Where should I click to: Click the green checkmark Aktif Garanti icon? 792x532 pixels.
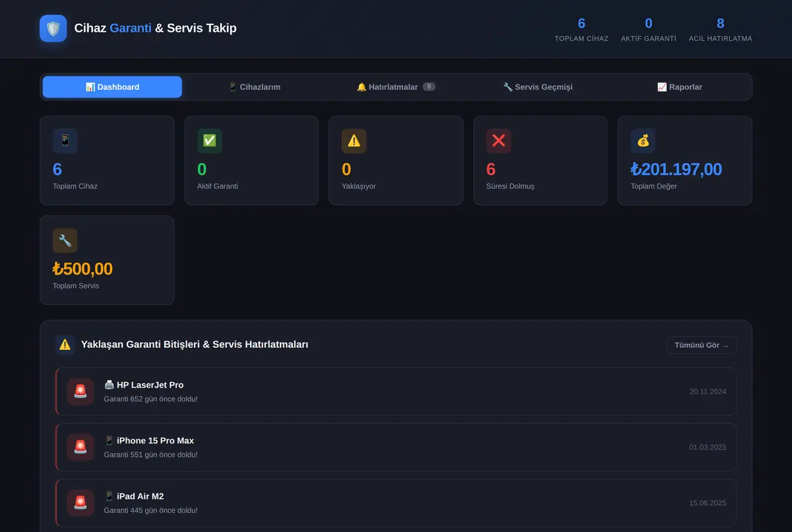[209, 141]
